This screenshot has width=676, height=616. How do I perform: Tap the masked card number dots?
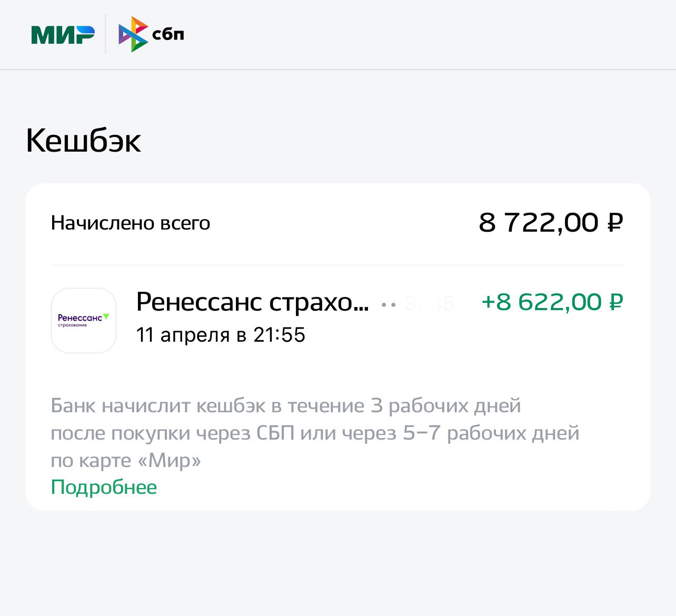[389, 304]
